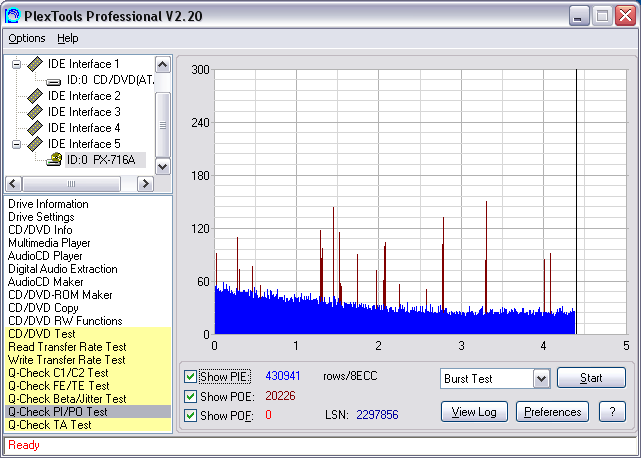Click the black progress marker line on graph

(576, 202)
